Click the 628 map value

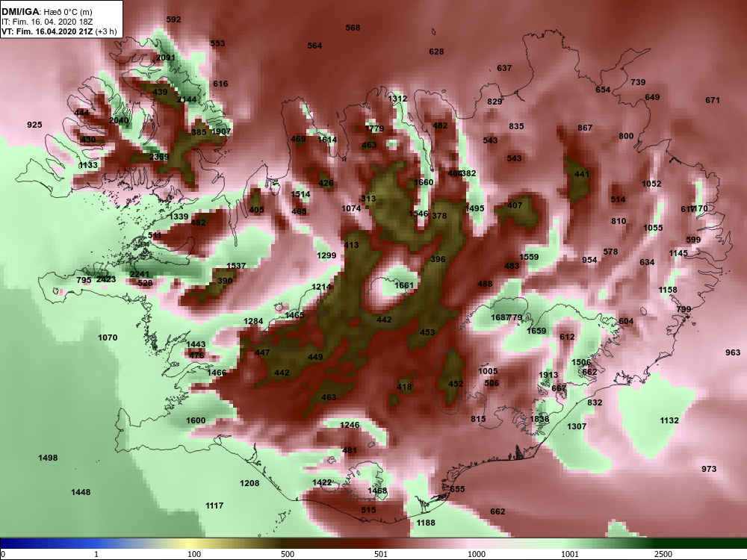pyautogui.click(x=436, y=52)
